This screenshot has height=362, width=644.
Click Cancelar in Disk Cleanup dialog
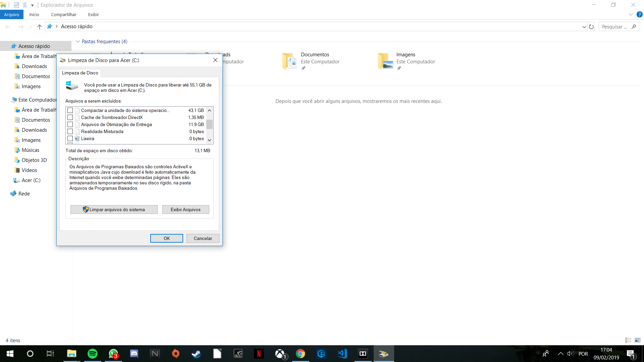(203, 238)
